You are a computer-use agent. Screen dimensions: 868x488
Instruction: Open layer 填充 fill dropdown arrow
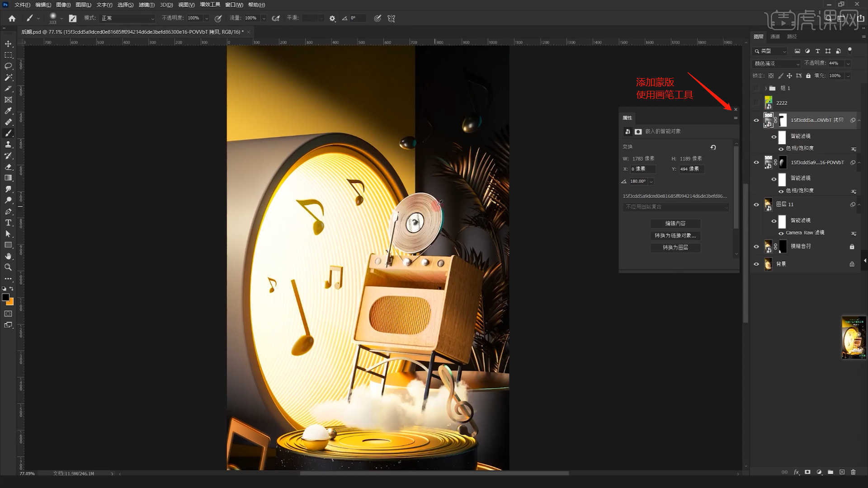[x=848, y=76]
